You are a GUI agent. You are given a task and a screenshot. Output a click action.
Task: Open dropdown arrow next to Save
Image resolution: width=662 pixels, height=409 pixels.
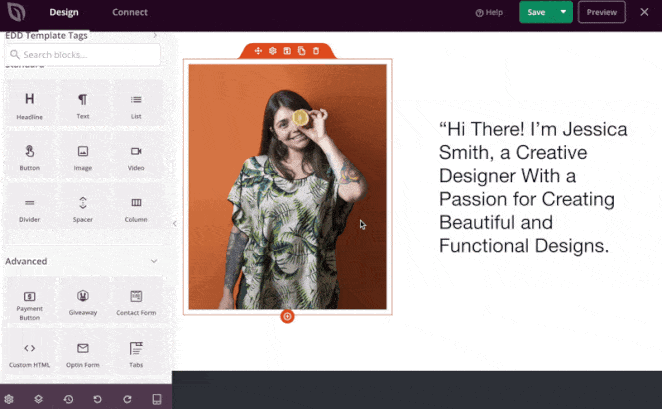tap(564, 12)
